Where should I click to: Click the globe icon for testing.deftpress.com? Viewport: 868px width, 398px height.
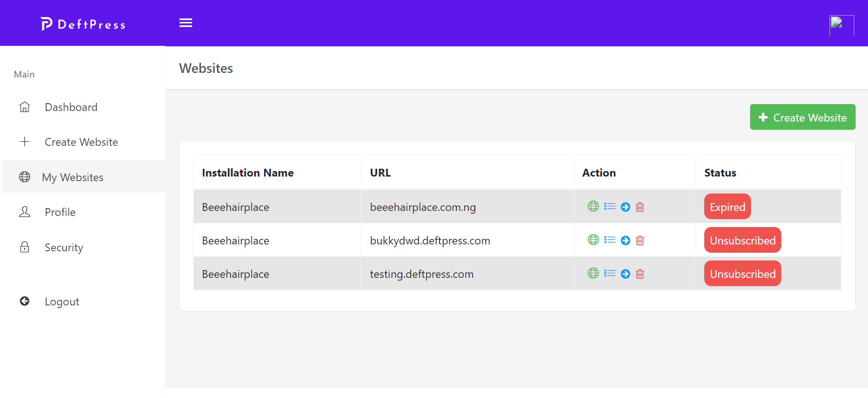[593, 273]
